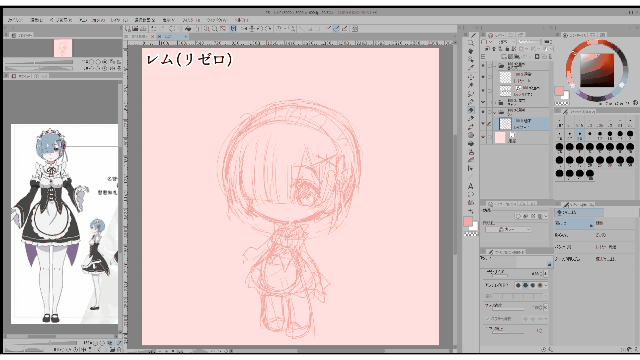The width and height of the screenshot is (640, 360).
Task: Select the Text tool with the A icon
Action: coord(471,186)
